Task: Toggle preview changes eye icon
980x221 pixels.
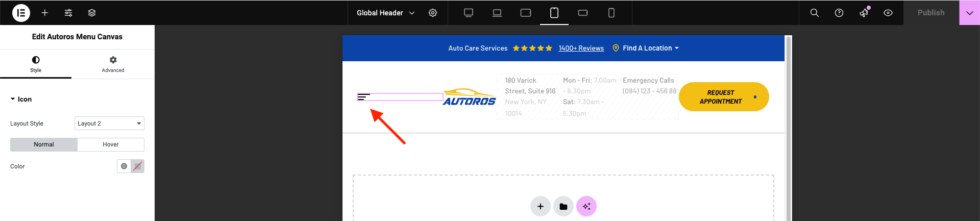Action: [x=888, y=13]
